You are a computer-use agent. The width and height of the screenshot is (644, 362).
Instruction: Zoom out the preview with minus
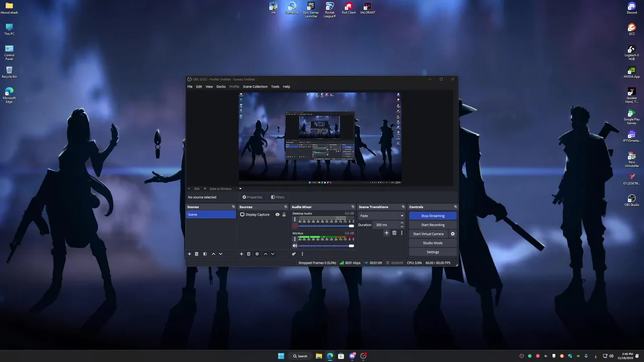[189, 189]
